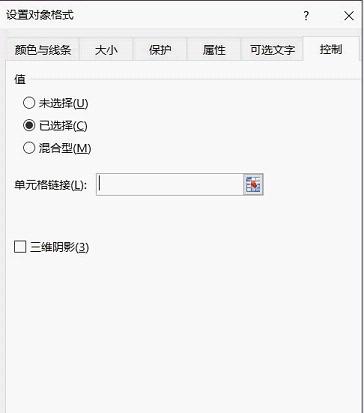Click the 混合型(M) label text

click(65, 148)
